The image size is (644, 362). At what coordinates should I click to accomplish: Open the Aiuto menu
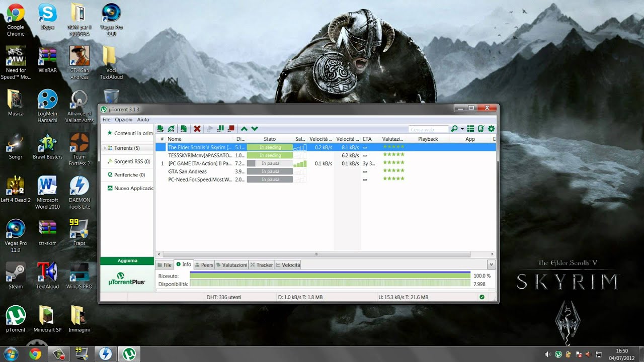143,120
